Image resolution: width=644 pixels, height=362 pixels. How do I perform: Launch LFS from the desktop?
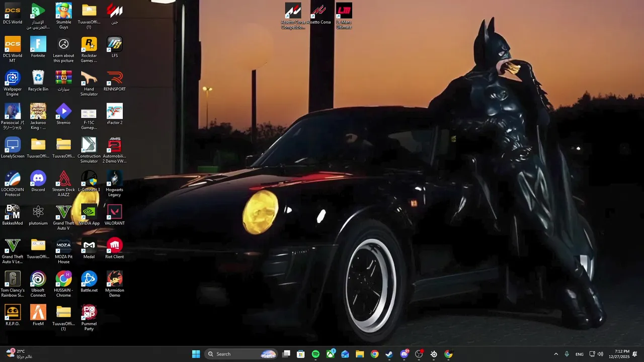click(115, 47)
